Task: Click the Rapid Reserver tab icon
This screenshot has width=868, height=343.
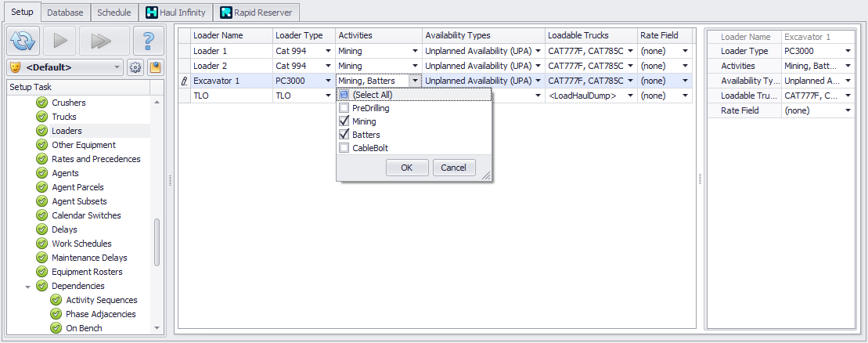Action: (226, 13)
